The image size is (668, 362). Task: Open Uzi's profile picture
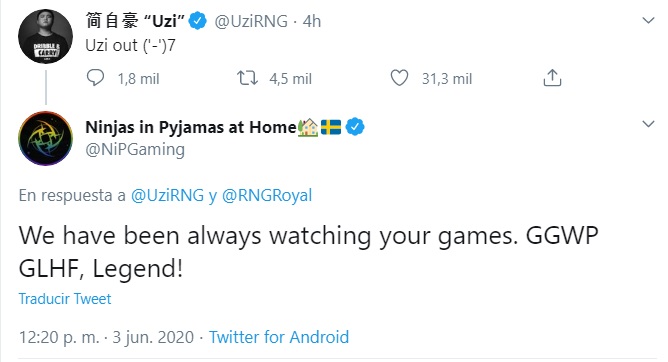pyautogui.click(x=46, y=37)
